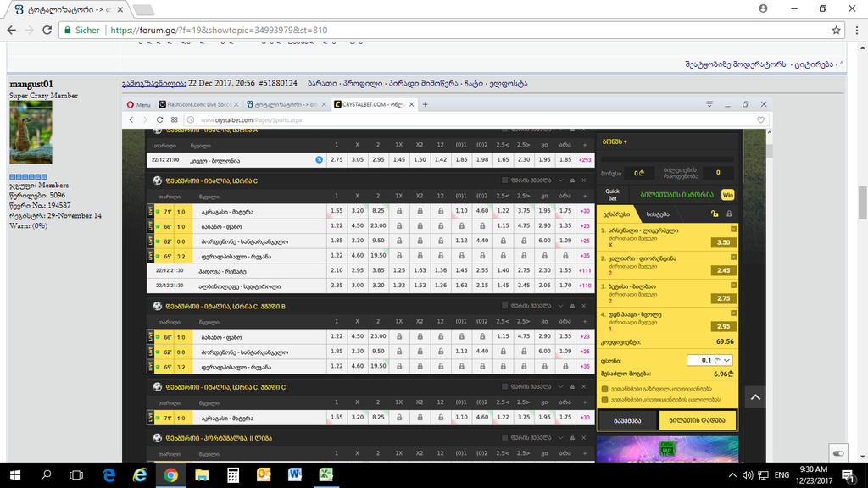This screenshot has height=488, width=868.
Task: Click the closed padlock icon in bet slip
Action: [x=729, y=213]
